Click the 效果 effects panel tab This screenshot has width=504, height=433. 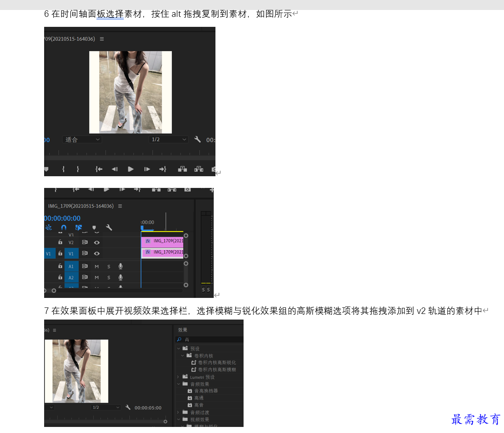click(x=183, y=330)
